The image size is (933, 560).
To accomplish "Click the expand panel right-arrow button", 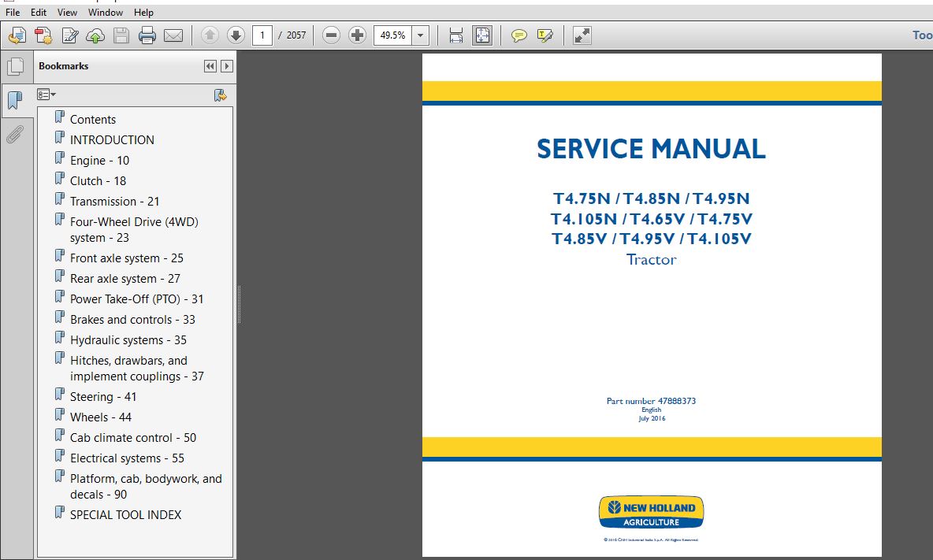I will pos(227,66).
